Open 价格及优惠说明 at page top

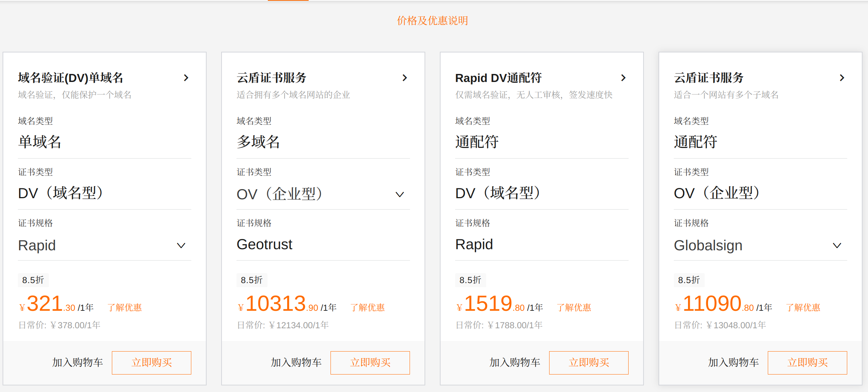433,21
